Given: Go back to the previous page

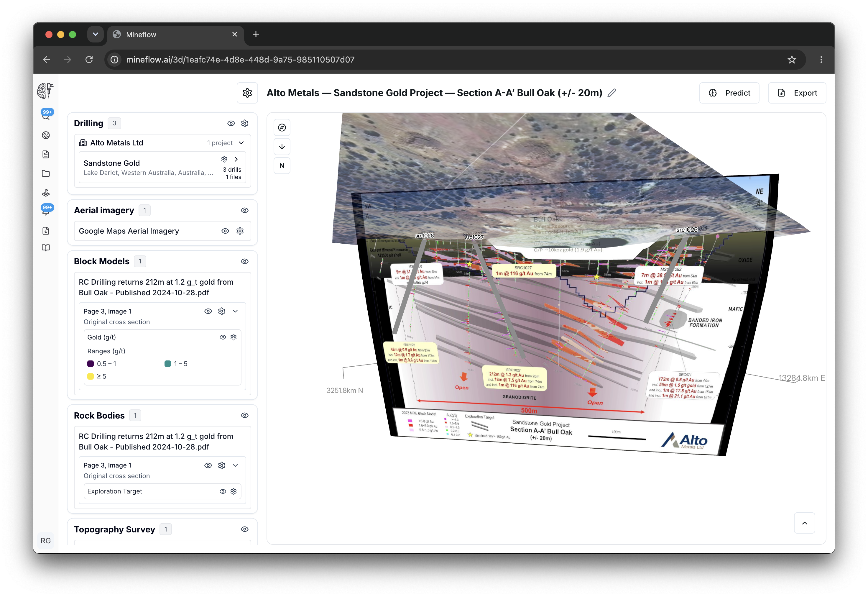Looking at the screenshot, I should pyautogui.click(x=47, y=60).
